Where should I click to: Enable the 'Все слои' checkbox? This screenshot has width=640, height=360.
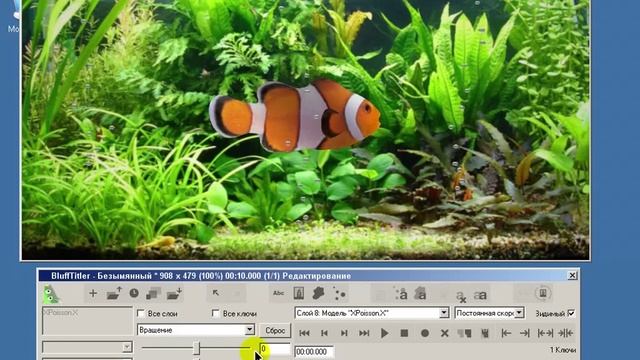[x=141, y=313]
